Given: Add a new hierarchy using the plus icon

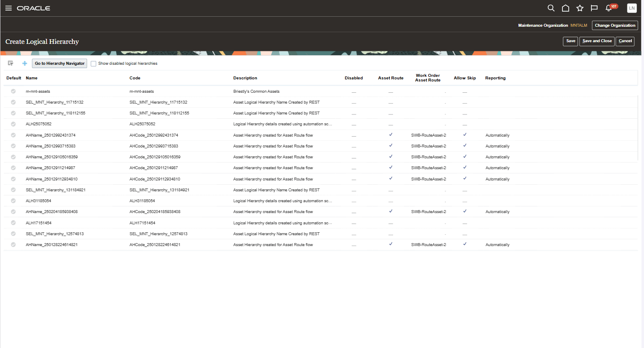Looking at the screenshot, I should click(24, 63).
